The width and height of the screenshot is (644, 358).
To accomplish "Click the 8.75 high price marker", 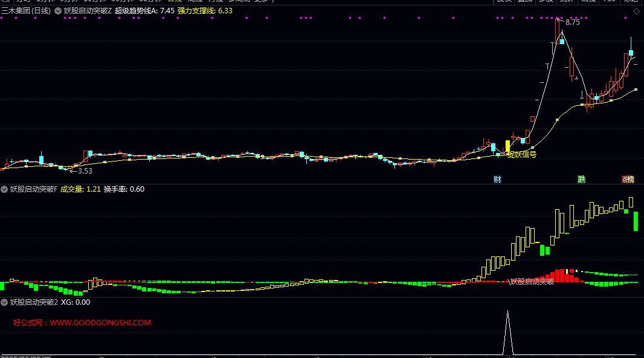I will click(x=571, y=22).
